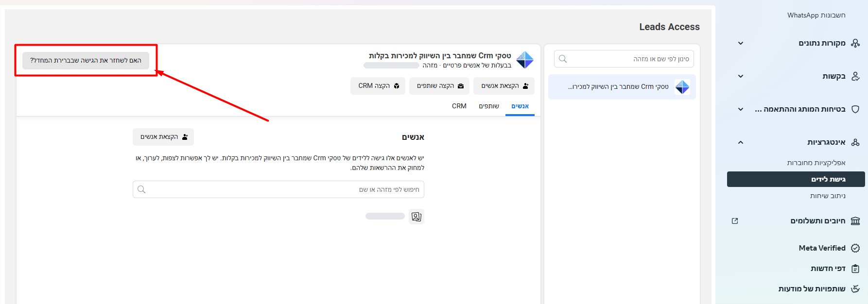This screenshot has height=304, width=868.
Task: Select גישת לידים in the sidebar
Action: point(796,179)
